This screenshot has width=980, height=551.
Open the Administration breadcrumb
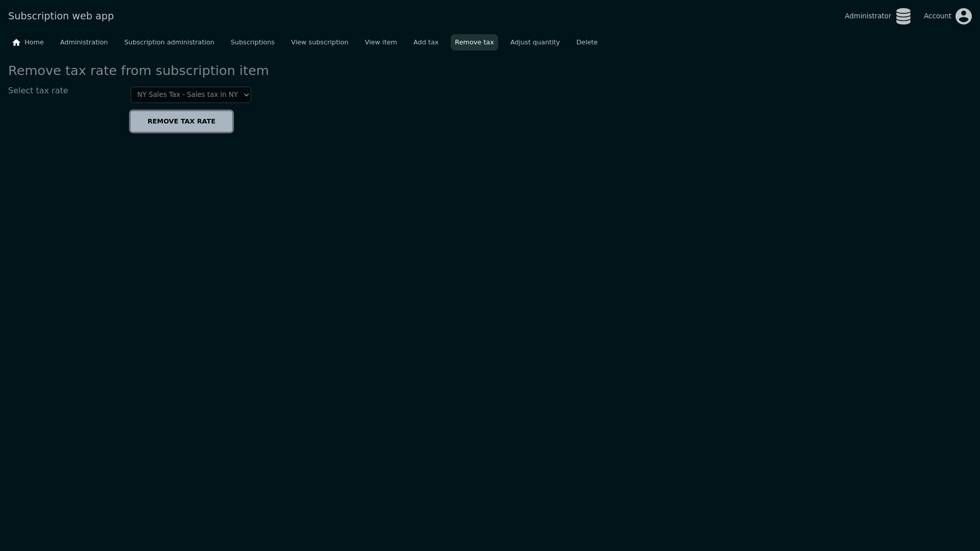(84, 42)
